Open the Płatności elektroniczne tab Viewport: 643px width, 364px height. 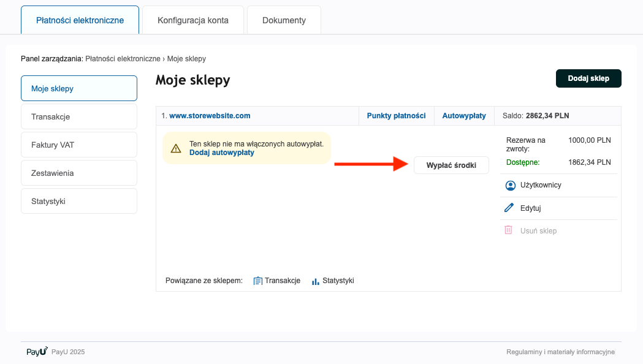pos(80,20)
